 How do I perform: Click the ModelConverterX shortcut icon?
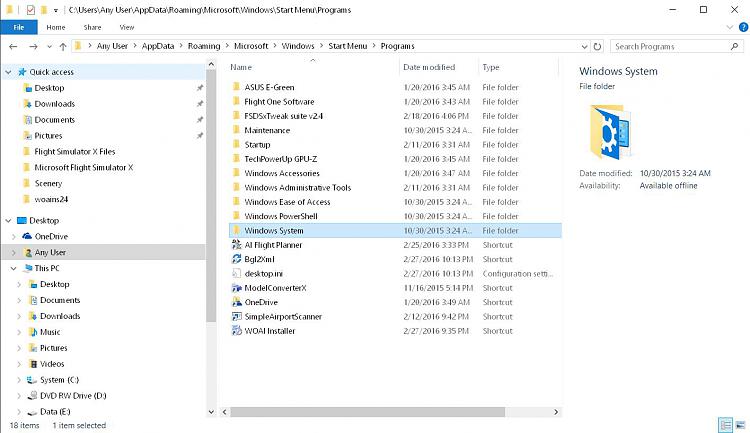[x=236, y=288]
